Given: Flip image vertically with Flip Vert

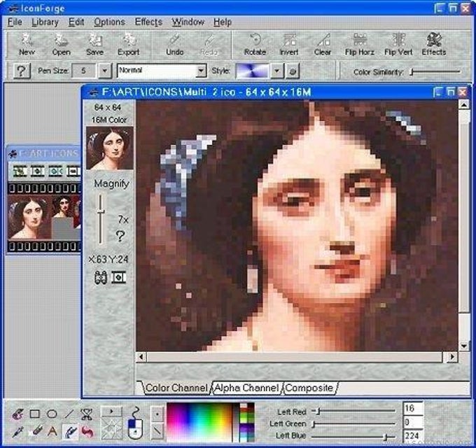Looking at the screenshot, I should point(398,45).
